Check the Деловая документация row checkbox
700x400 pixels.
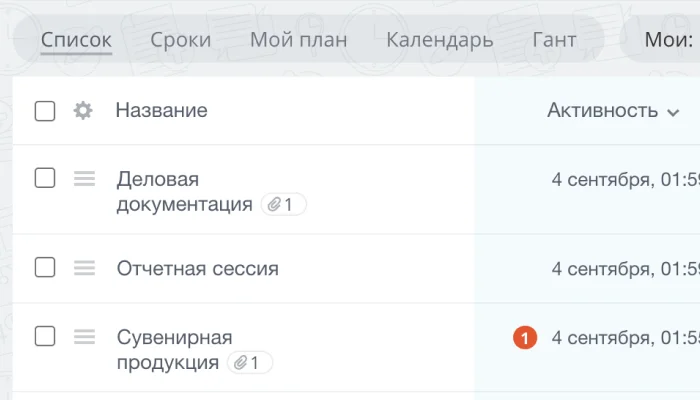coord(45,179)
